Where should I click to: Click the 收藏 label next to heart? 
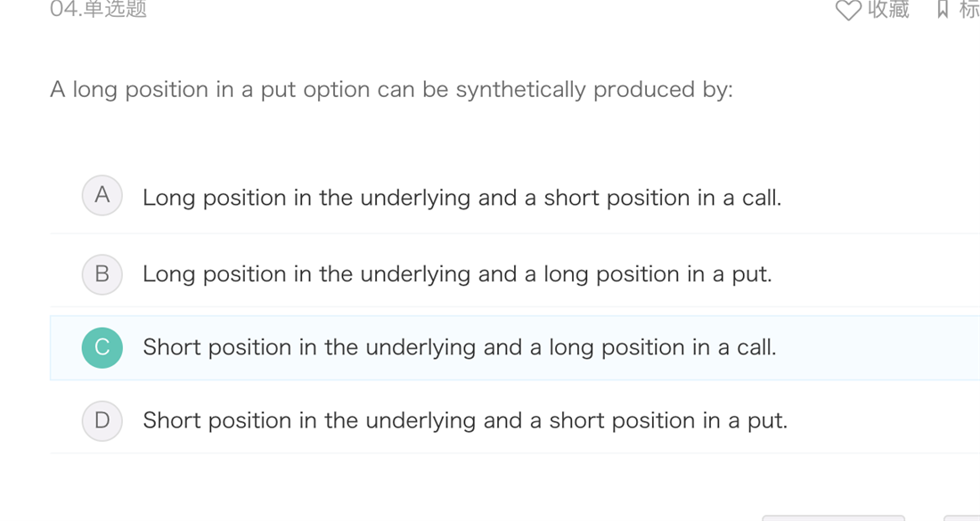pyautogui.click(x=888, y=10)
